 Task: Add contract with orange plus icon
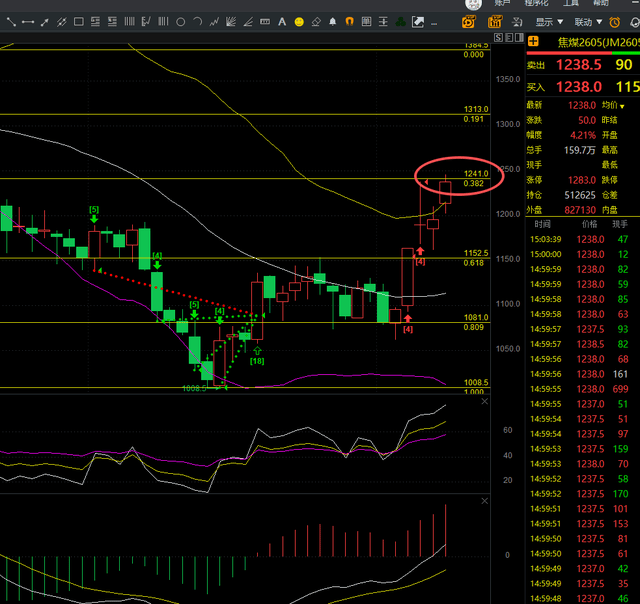pos(534,42)
